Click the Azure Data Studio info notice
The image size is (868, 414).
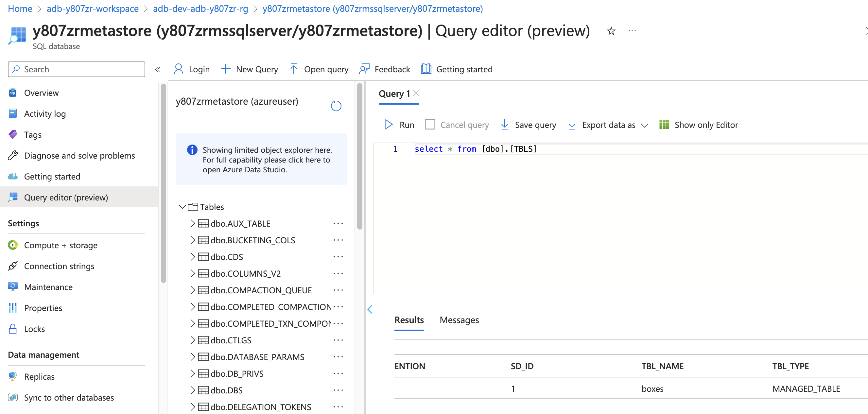(x=261, y=159)
